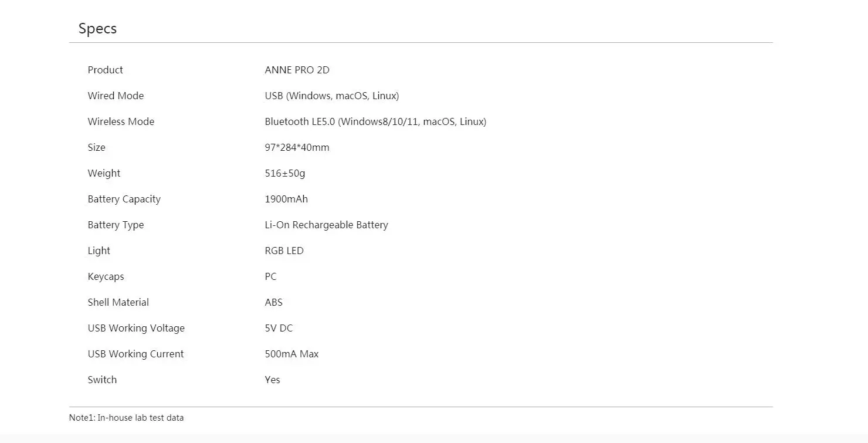
Task: Click the Note1 in-house lab test footnote
Action: pos(126,418)
